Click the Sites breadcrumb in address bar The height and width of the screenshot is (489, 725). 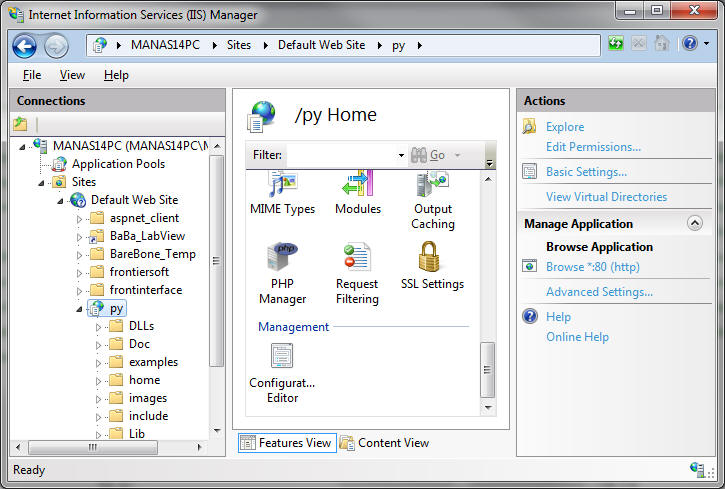coord(239,45)
